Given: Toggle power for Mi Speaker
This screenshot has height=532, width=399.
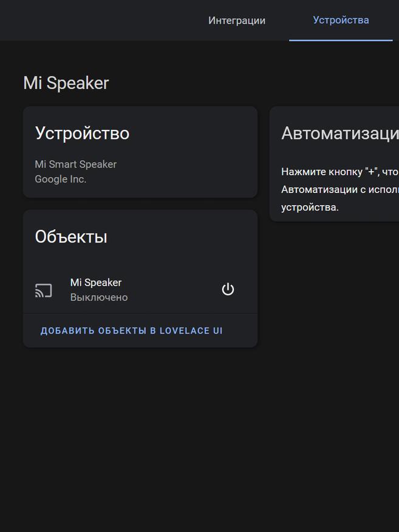Looking at the screenshot, I should click(x=228, y=289).
